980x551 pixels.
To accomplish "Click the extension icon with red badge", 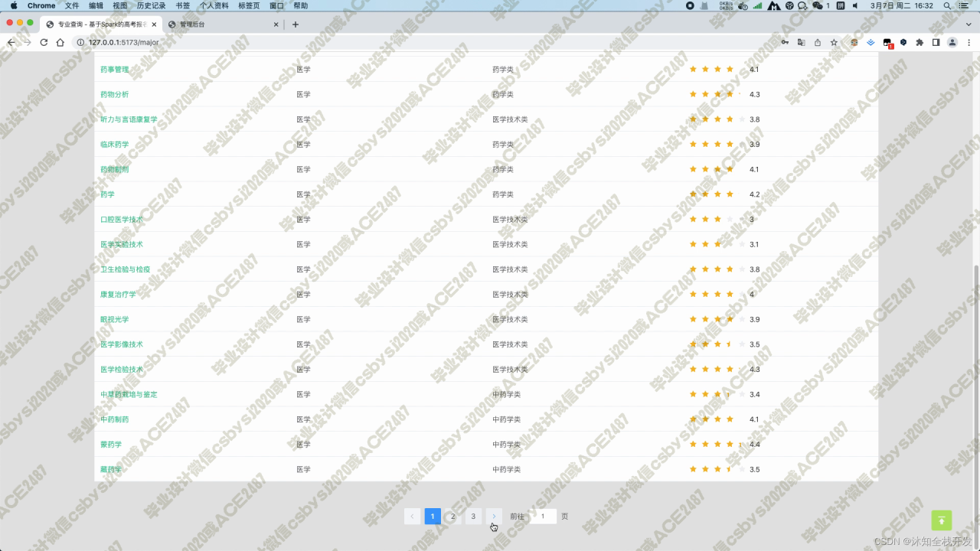I will click(887, 43).
